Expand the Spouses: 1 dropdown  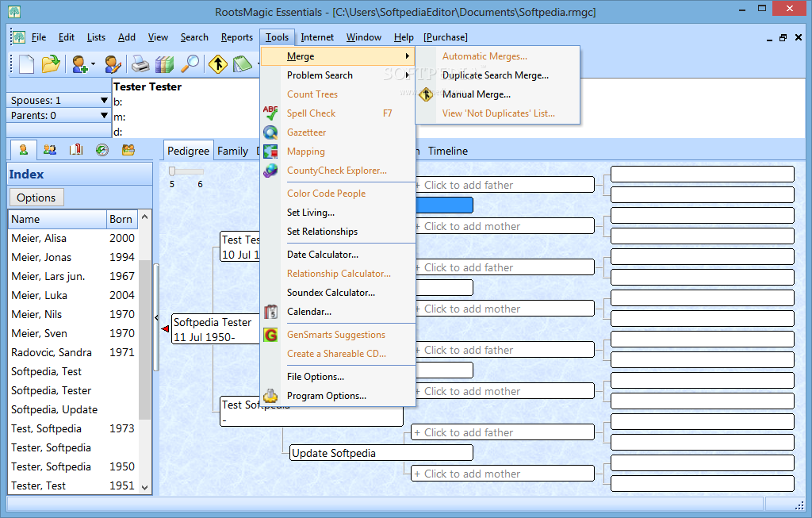click(x=104, y=100)
